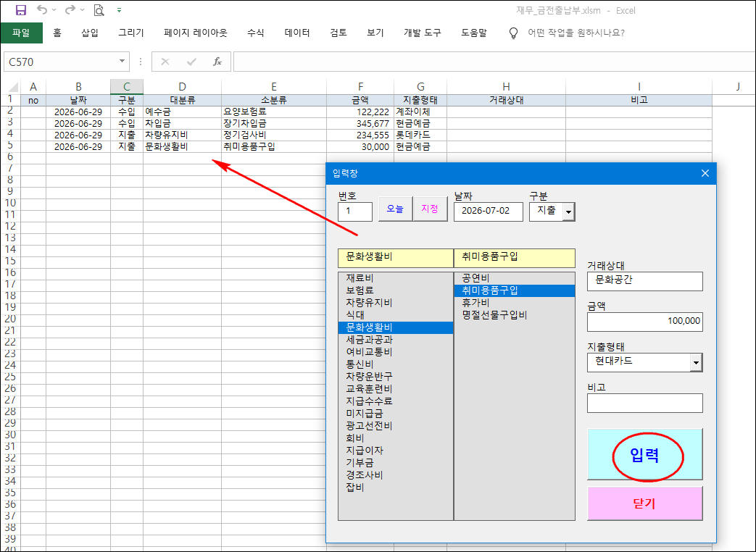Screen dimensions: 756x552
Task: Select 공연비 in the subcategory list
Action: [x=515, y=278]
